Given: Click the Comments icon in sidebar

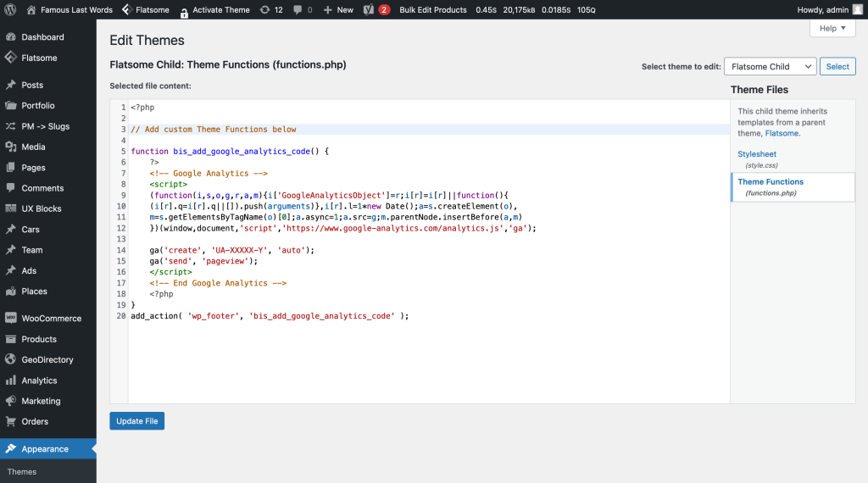Looking at the screenshot, I should tap(10, 188).
